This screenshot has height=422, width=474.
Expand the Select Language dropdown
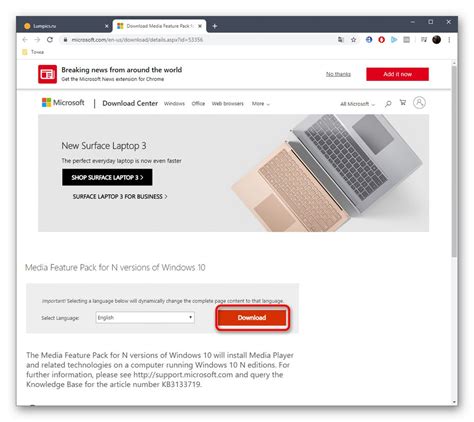click(145, 317)
